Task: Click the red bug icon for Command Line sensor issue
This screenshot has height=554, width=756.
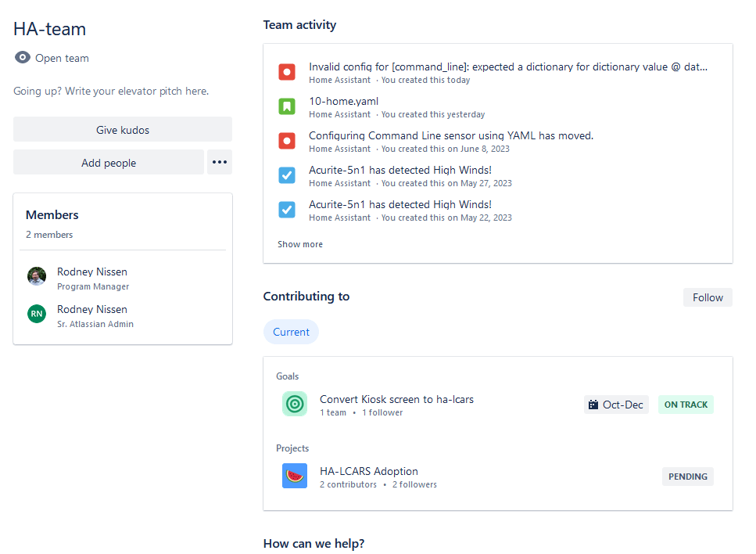Action: pyautogui.click(x=287, y=142)
